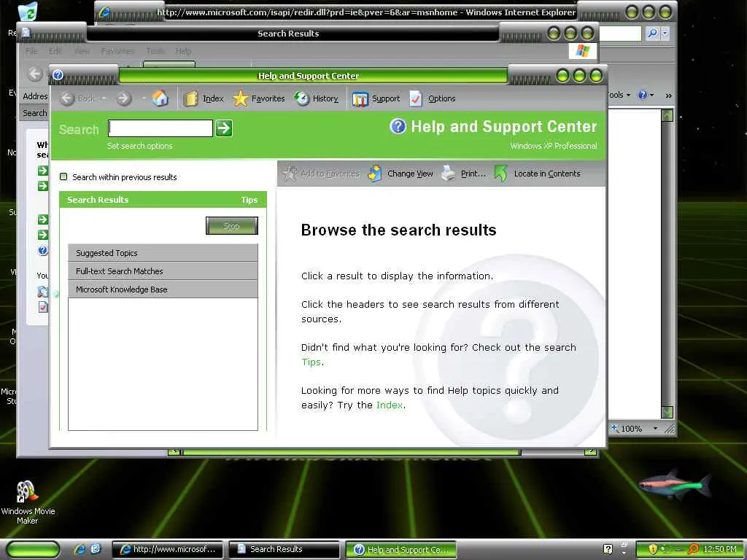Expand IE command bar overflow chevron
Screen dimensions: 747x560
pos(668,96)
